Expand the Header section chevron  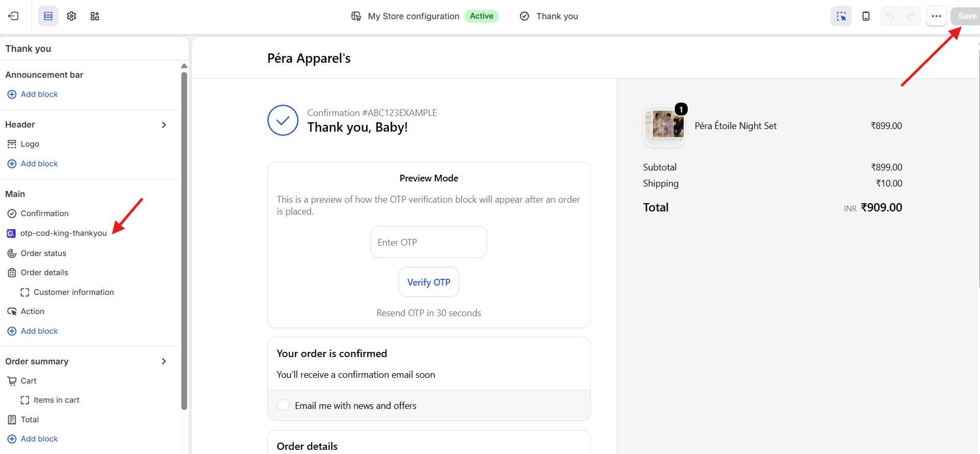pyautogui.click(x=164, y=125)
